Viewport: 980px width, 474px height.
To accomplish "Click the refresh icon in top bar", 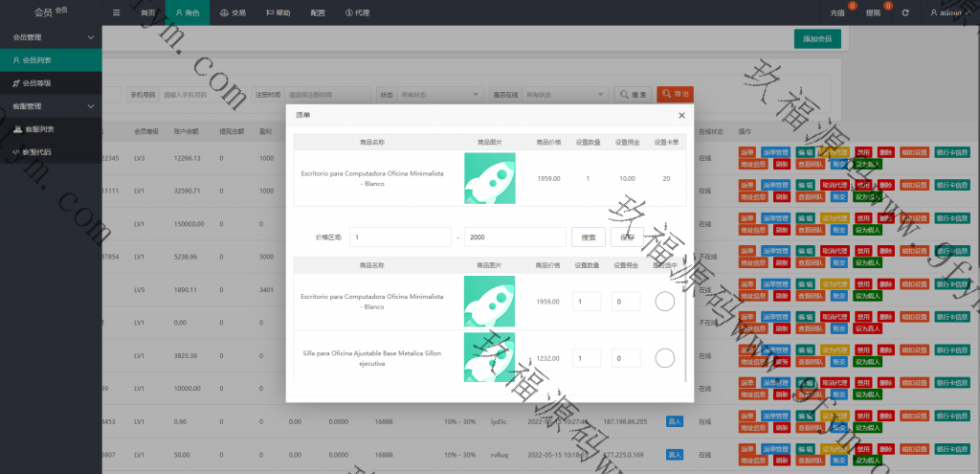I will click(904, 12).
